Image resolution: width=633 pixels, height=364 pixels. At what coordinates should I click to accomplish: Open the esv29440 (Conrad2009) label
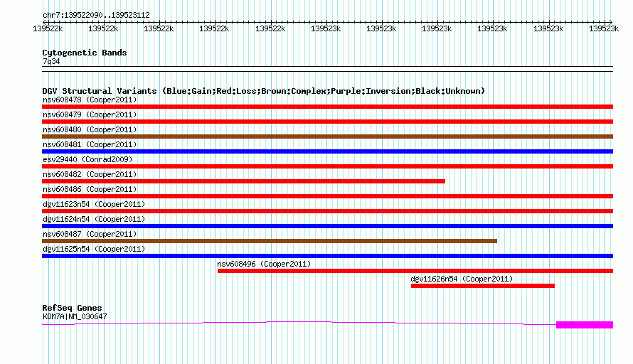pyautogui.click(x=87, y=159)
